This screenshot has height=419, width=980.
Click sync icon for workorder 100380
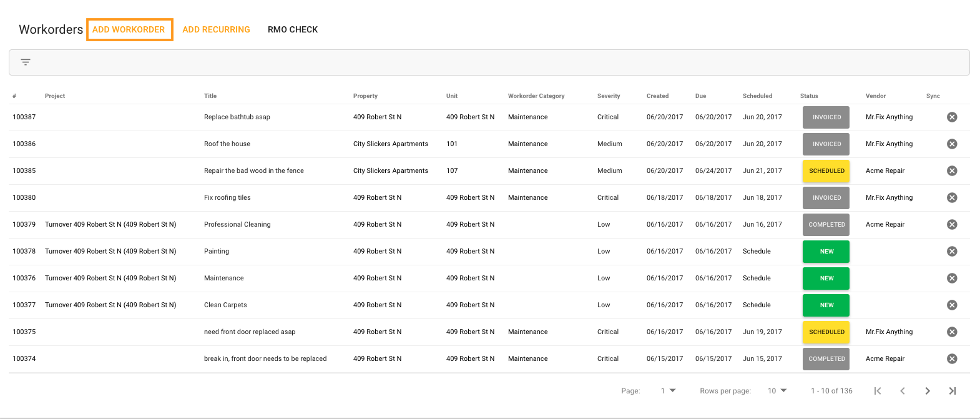pos(952,197)
